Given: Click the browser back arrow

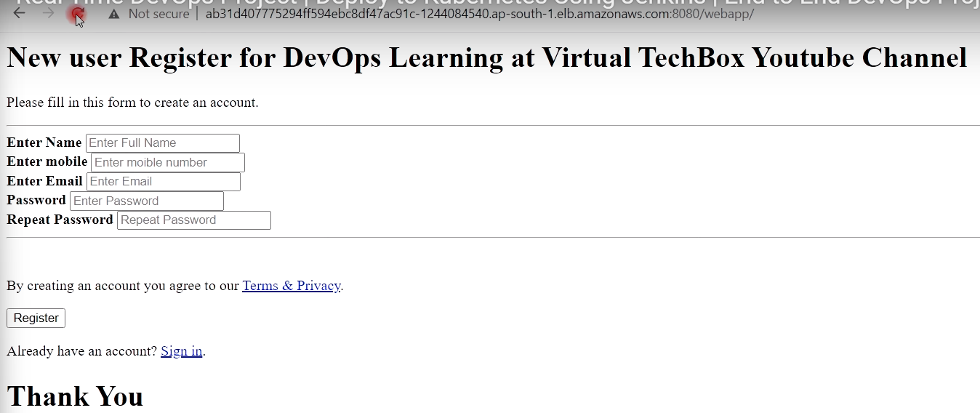Looking at the screenshot, I should (x=20, y=13).
